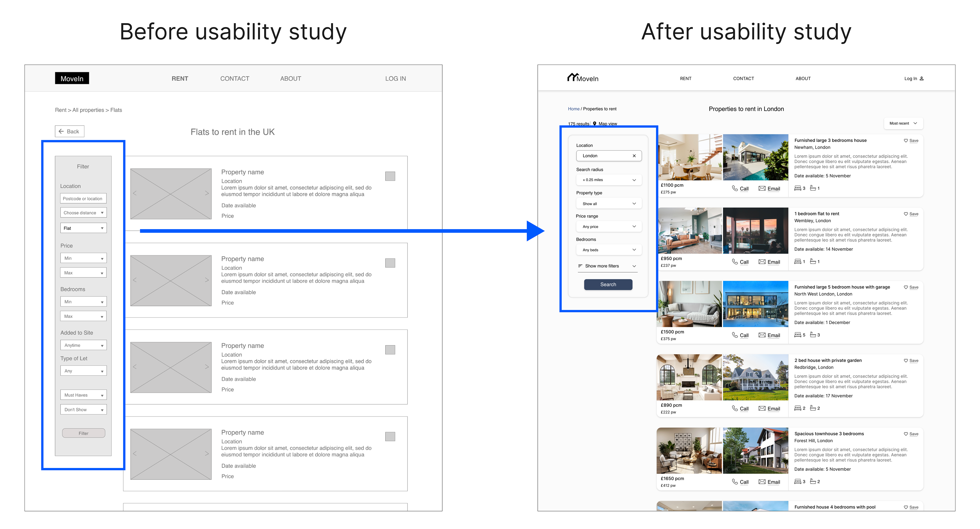The height and width of the screenshot is (529, 980).
Task: Click RENT in the After design navigation
Action: pyautogui.click(x=685, y=78)
